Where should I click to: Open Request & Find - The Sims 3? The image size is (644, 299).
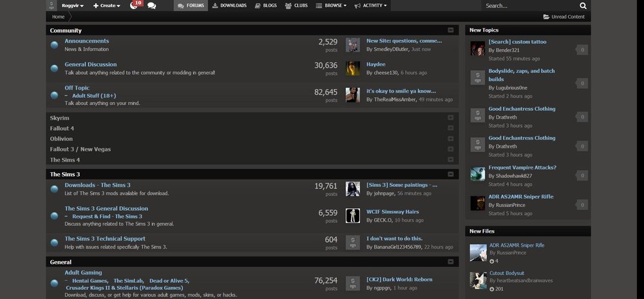pyautogui.click(x=107, y=217)
